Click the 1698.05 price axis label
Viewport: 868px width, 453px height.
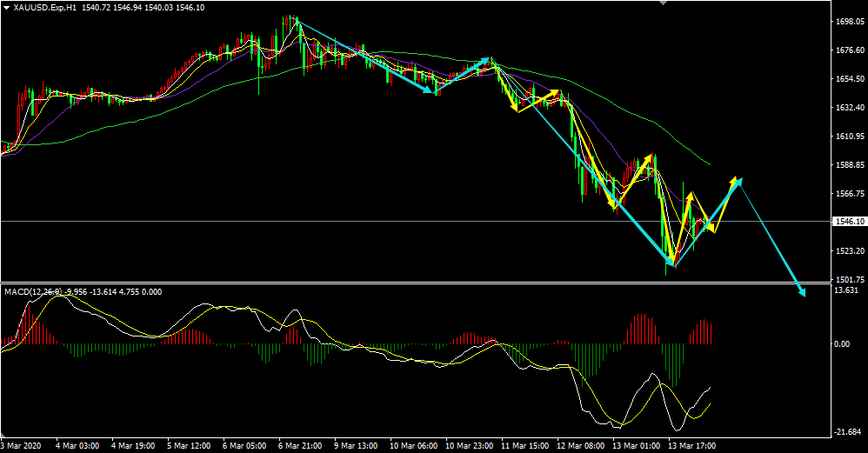[849, 22]
